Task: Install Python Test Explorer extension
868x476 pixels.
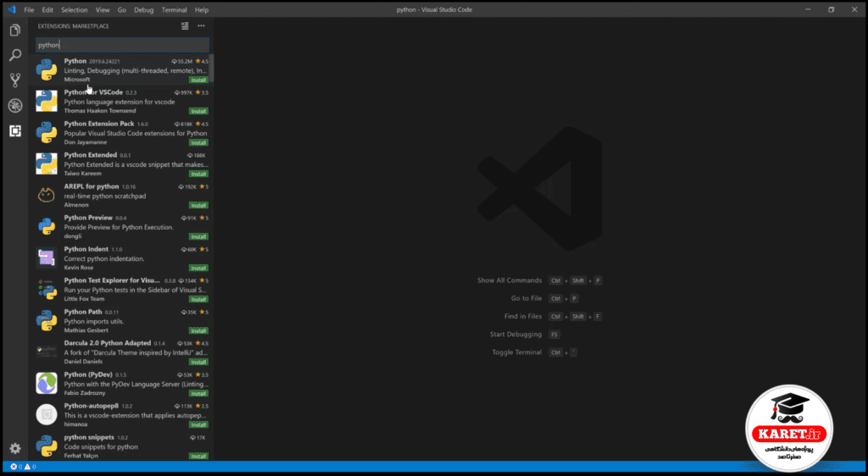Action: [x=198, y=299]
